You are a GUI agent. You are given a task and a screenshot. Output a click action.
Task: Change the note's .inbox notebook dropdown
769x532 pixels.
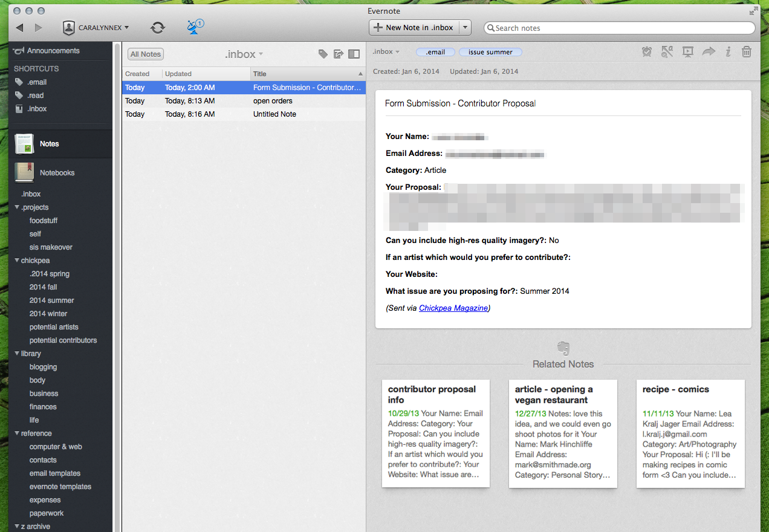[x=386, y=52]
